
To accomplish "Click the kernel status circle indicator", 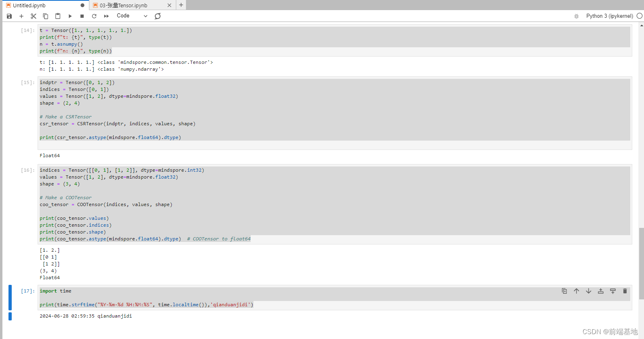I will [640, 16].
